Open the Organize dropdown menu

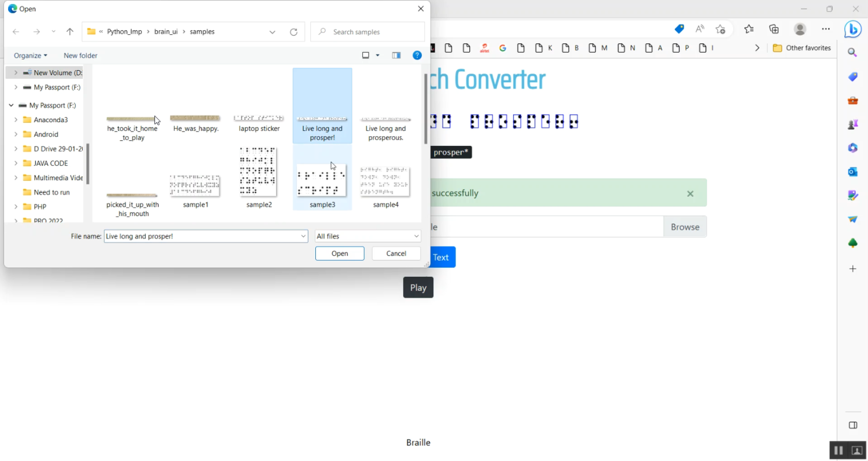[30, 56]
